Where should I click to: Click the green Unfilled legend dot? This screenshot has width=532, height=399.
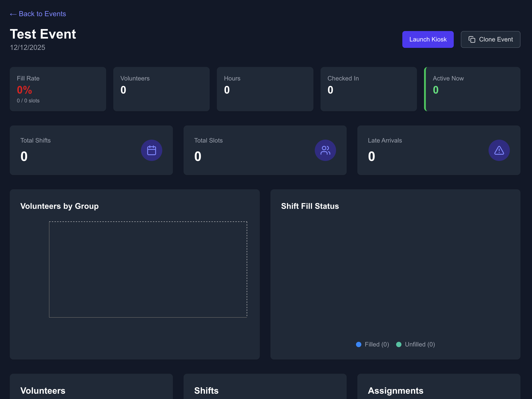click(x=399, y=344)
